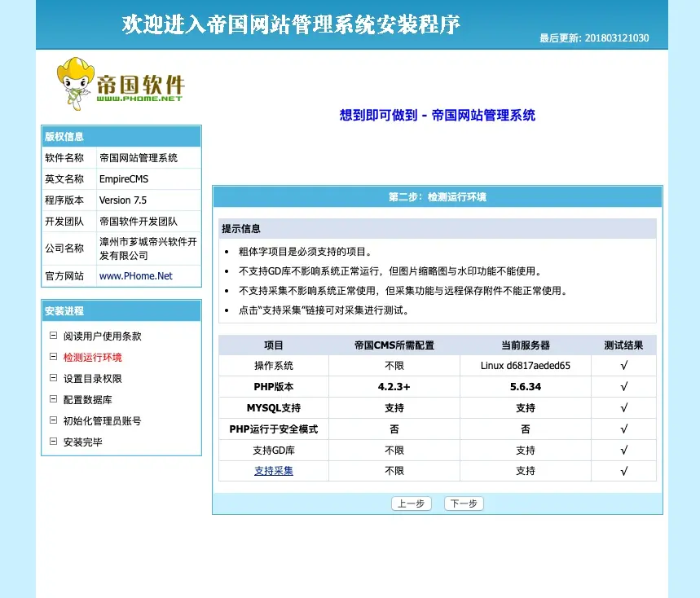Click the 帝国CMS所需配置 column header
700x598 pixels.
[394, 345]
